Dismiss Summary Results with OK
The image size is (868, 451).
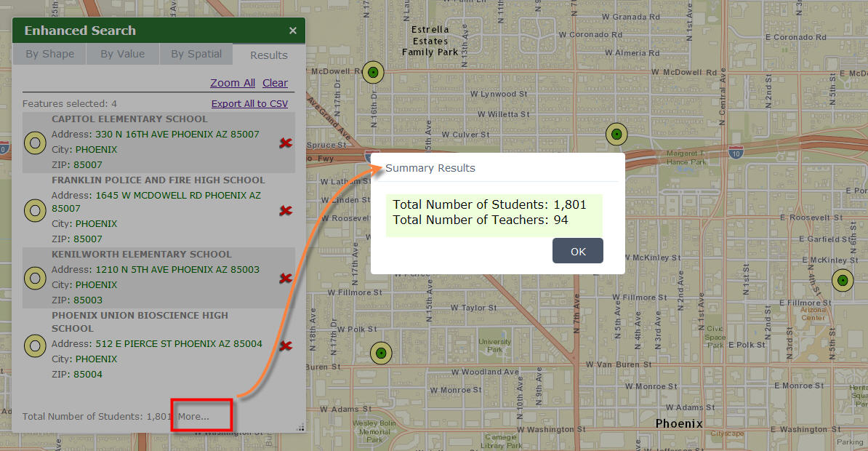578,251
